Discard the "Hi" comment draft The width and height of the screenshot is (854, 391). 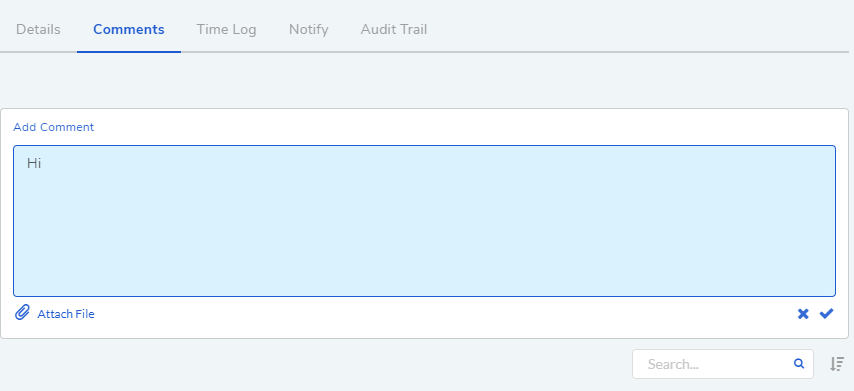coord(803,314)
